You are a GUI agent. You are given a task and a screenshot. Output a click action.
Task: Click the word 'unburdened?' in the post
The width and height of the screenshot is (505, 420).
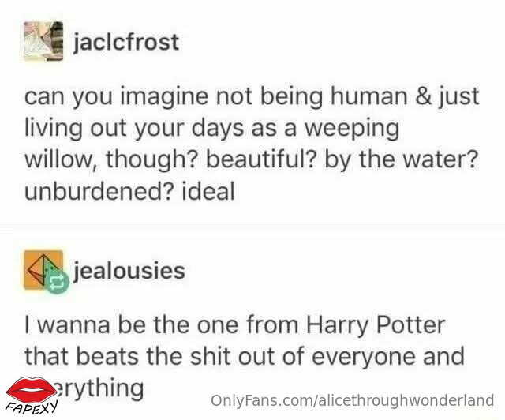click(99, 191)
